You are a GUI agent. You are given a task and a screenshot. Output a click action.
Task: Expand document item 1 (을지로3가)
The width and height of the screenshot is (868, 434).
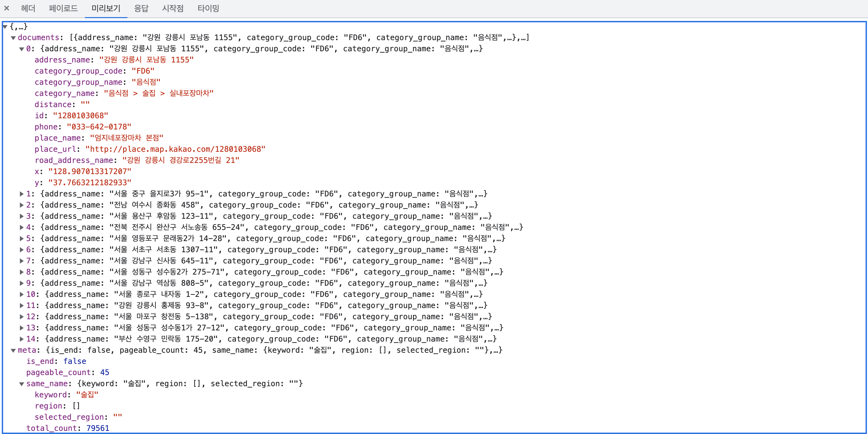22,194
